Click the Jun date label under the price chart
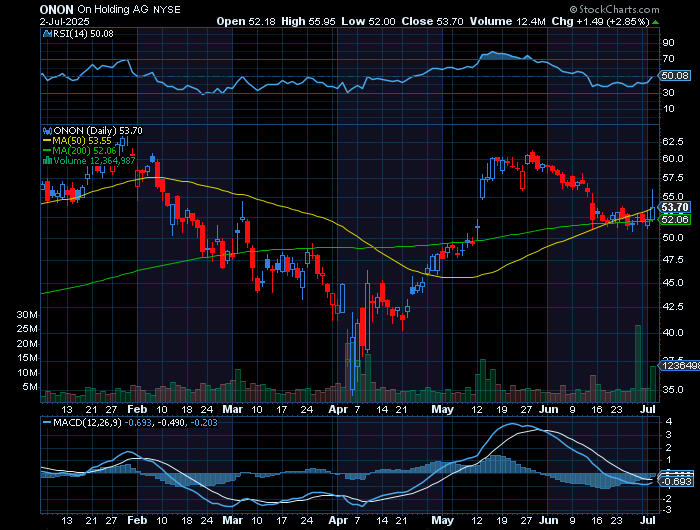The image size is (700, 530). [x=549, y=409]
